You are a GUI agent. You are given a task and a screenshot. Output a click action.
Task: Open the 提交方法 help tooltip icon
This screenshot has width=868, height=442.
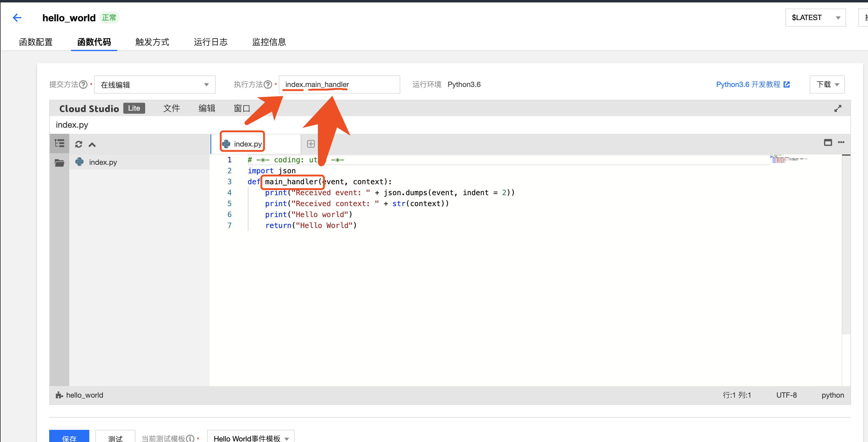(83, 84)
